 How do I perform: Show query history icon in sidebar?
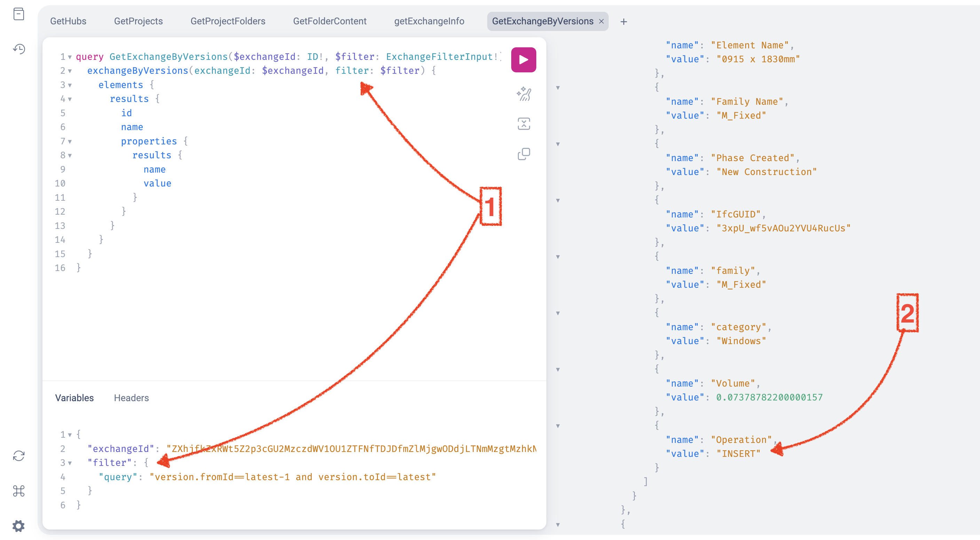[19, 49]
